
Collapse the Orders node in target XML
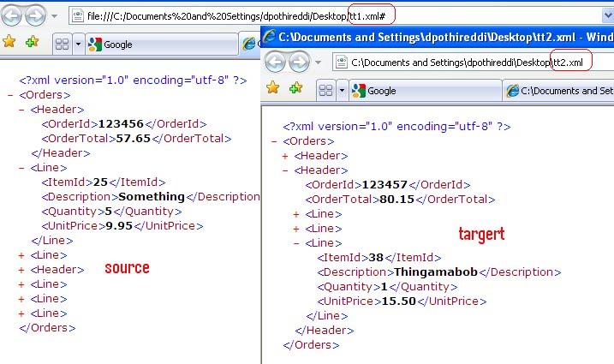tap(274, 141)
